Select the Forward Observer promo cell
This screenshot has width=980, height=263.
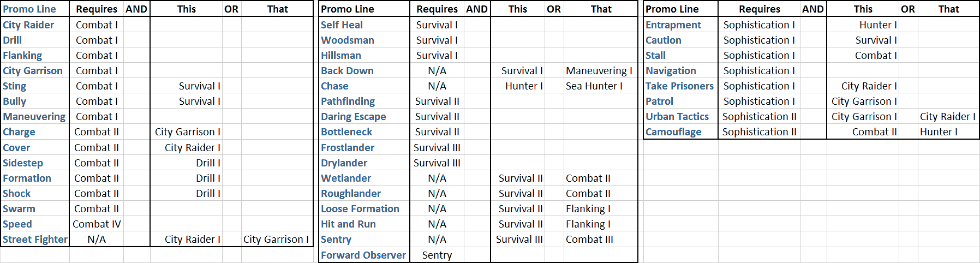(363, 255)
